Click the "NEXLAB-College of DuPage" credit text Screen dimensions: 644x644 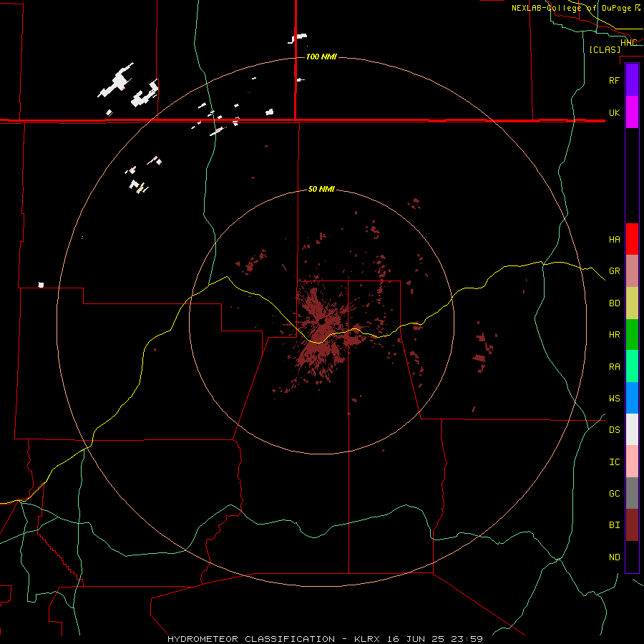pos(571,8)
